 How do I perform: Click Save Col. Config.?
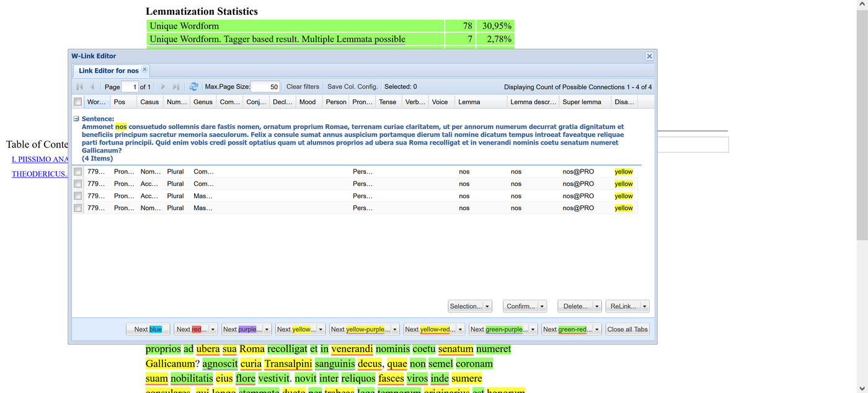352,87
